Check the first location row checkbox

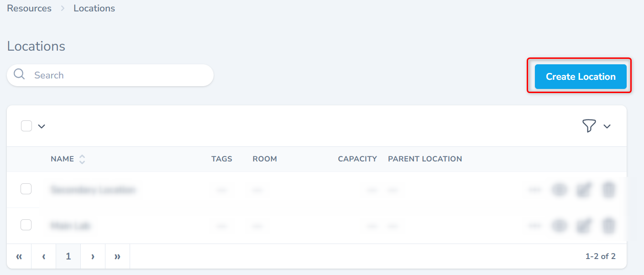(x=26, y=189)
